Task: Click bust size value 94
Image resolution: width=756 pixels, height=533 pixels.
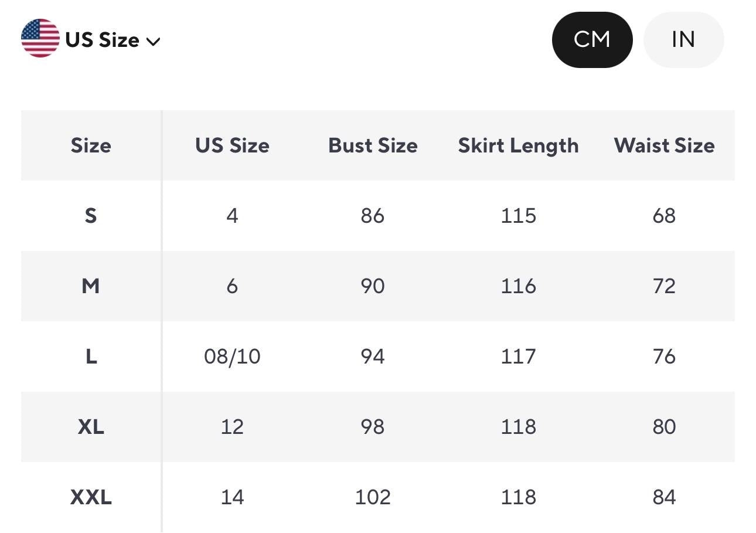Action: [x=373, y=357]
